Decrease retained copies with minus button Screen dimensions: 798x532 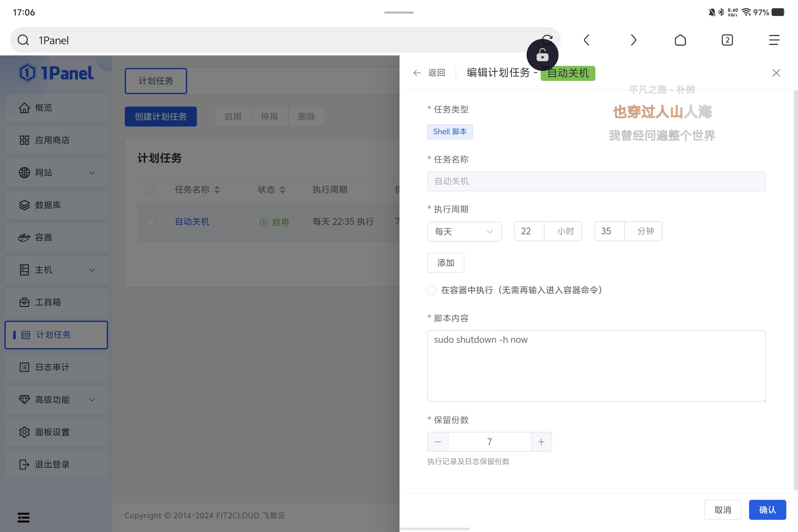point(438,442)
